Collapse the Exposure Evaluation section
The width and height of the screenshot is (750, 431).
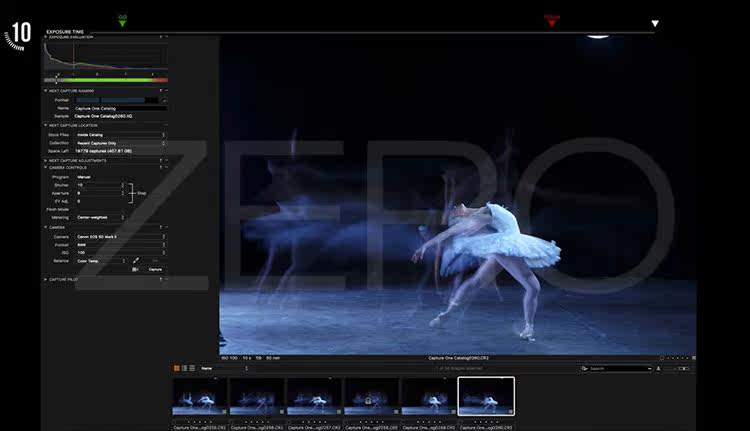tap(46, 37)
